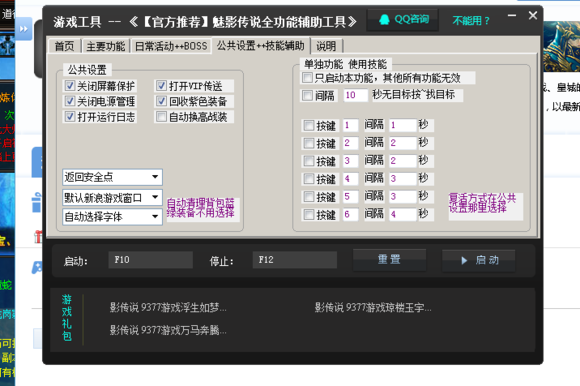Viewport: 580px width, 386px height.
Task: Click the 按键 field containing 4
Action: (x=350, y=179)
